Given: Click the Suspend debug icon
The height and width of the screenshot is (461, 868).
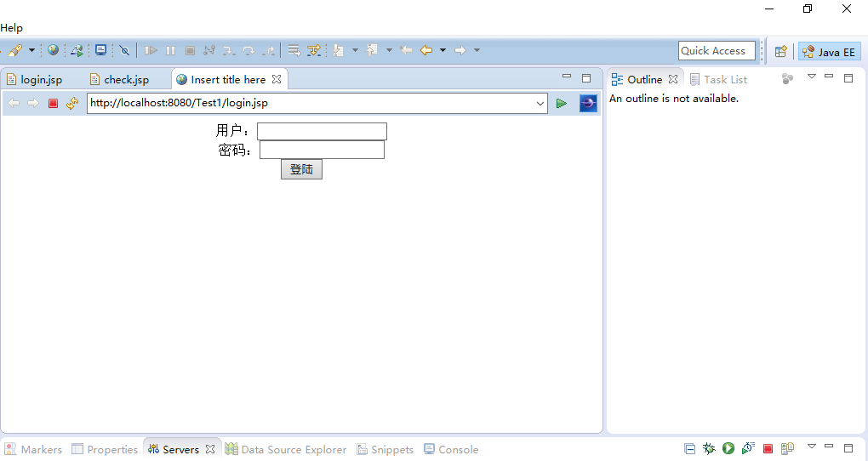Looking at the screenshot, I should point(170,50).
